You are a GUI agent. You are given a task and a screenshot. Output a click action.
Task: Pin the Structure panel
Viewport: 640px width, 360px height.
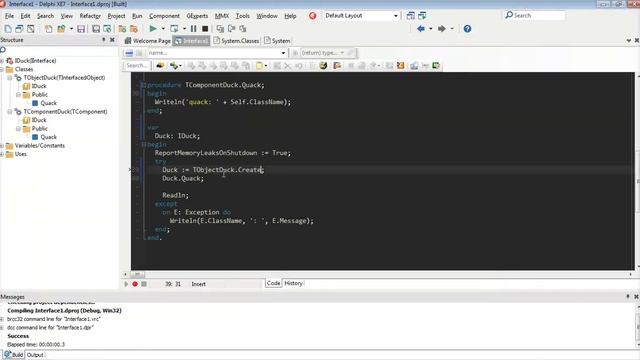point(103,40)
